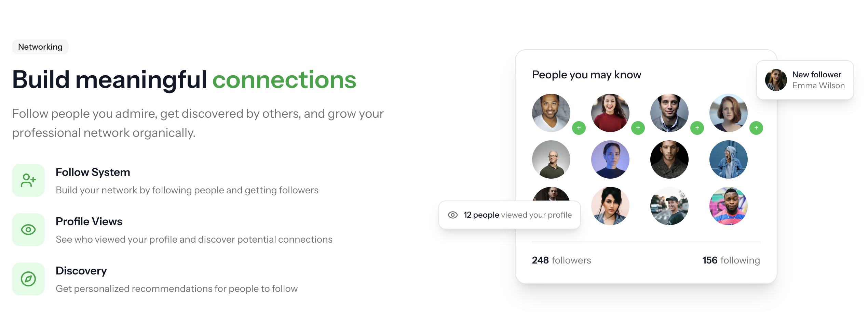Click the eye icon in profile views notification
The width and height of the screenshot is (868, 321).
453,215
